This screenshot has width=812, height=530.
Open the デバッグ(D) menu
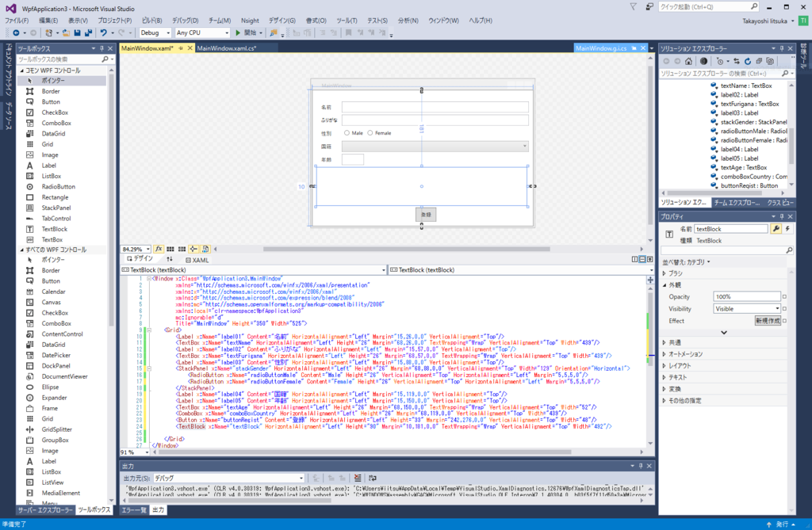point(185,21)
